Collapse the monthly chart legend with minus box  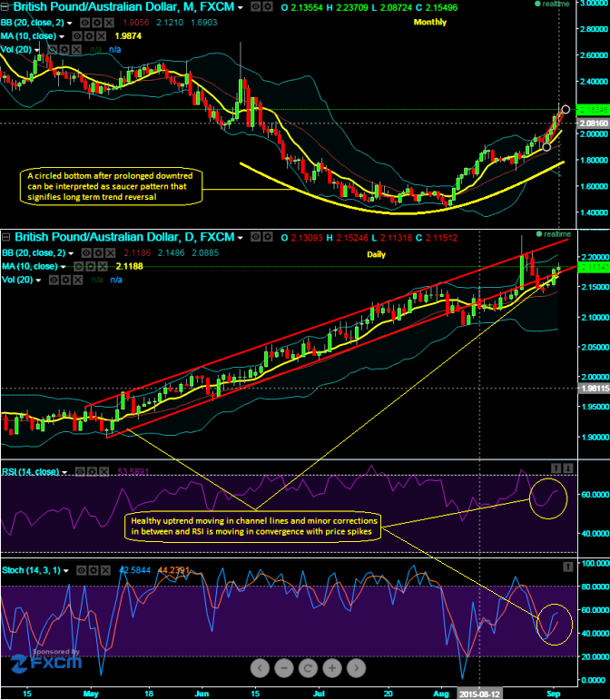[x=5, y=5]
